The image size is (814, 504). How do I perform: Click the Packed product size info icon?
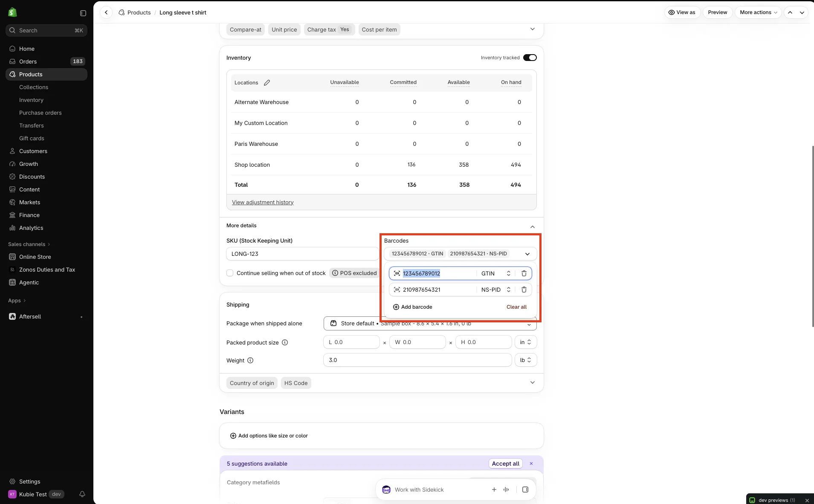pyautogui.click(x=285, y=342)
